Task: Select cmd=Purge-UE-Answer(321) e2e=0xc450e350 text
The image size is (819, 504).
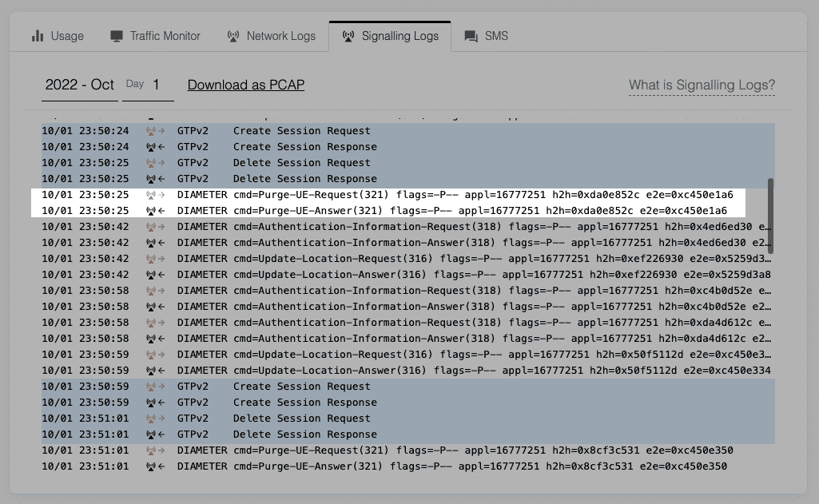Action: point(480,466)
